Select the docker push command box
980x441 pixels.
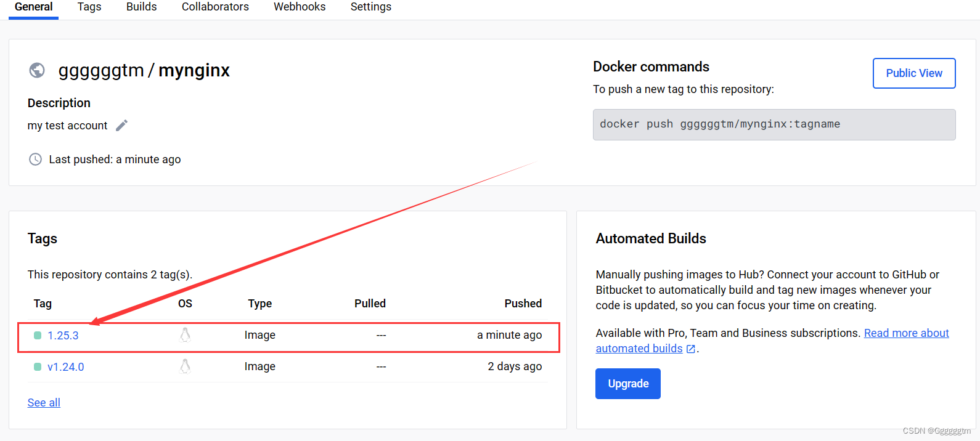pyautogui.click(x=774, y=124)
